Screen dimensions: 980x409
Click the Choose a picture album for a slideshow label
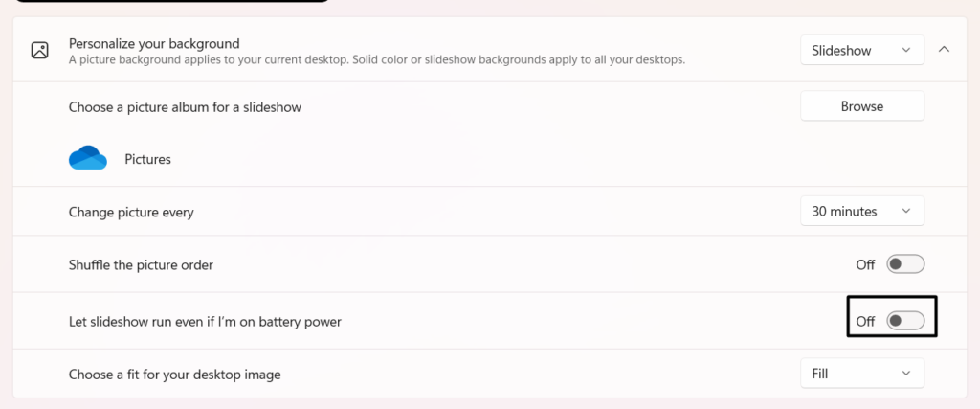(185, 107)
